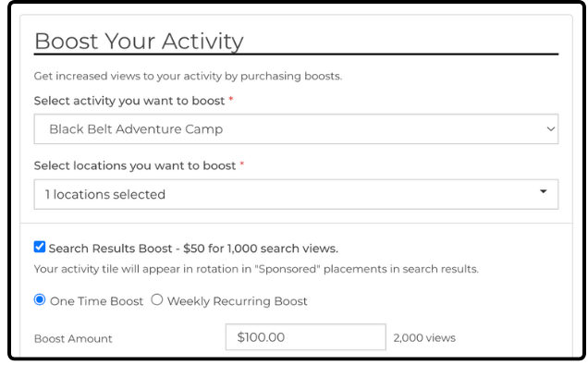Click the chevron arrow on activity selector

(x=550, y=129)
